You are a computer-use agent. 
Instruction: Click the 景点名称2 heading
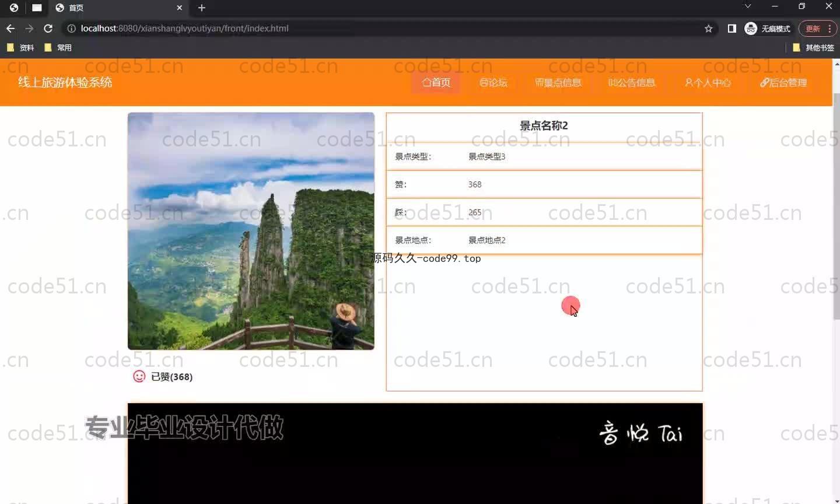click(x=544, y=125)
